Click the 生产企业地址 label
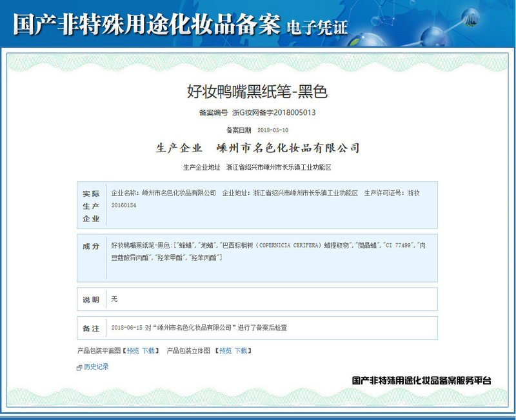This screenshot has height=420, width=516. click(x=201, y=168)
